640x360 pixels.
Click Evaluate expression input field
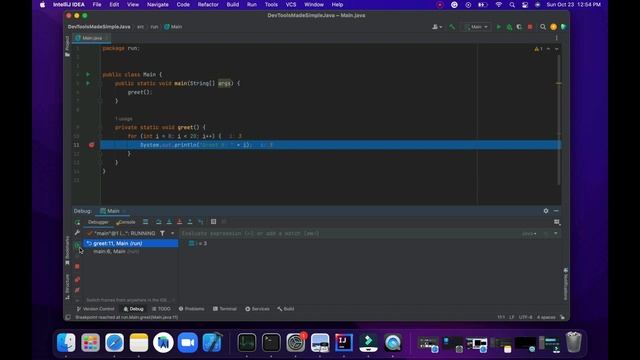click(x=351, y=233)
